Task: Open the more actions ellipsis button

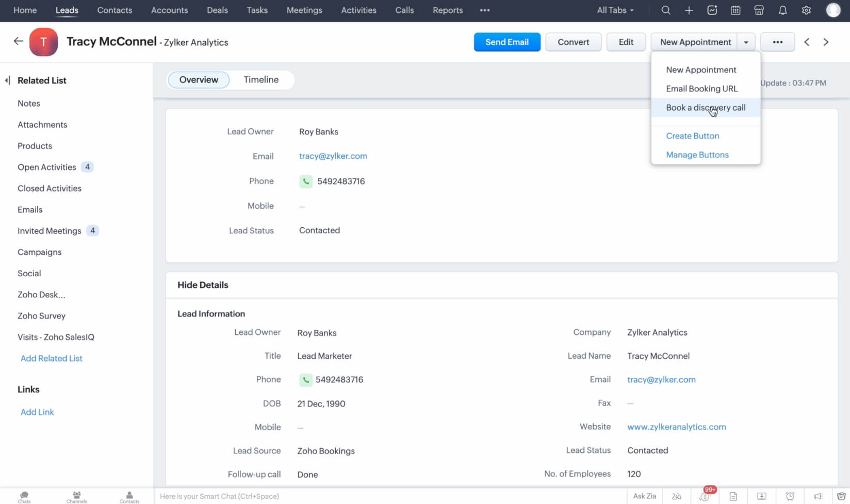Action: 778,42
